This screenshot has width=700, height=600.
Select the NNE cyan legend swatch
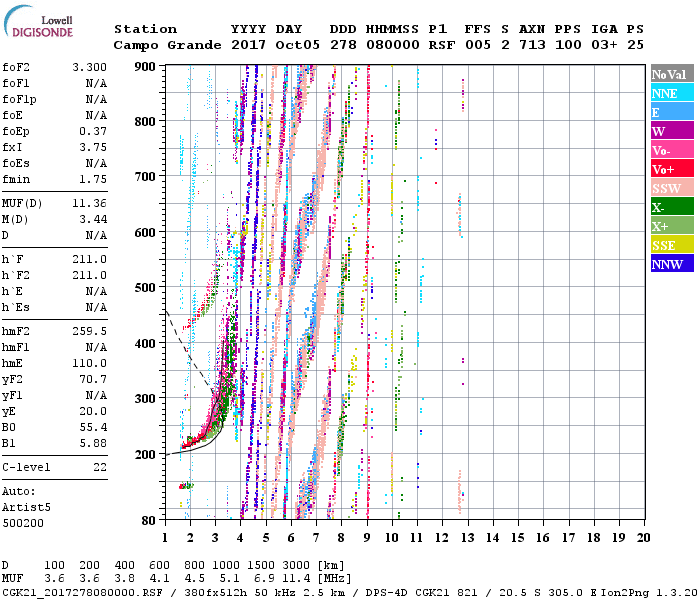pyautogui.click(x=672, y=93)
